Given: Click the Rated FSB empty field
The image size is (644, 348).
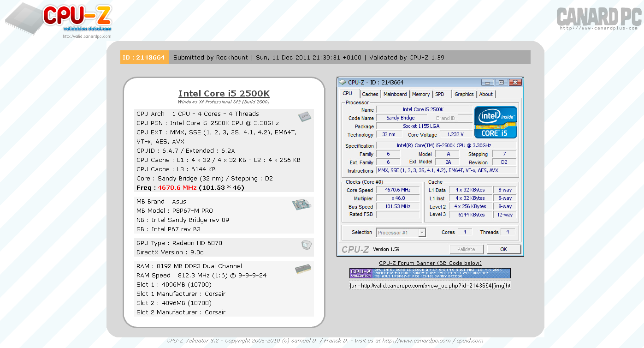Looking at the screenshot, I should (x=398, y=215).
